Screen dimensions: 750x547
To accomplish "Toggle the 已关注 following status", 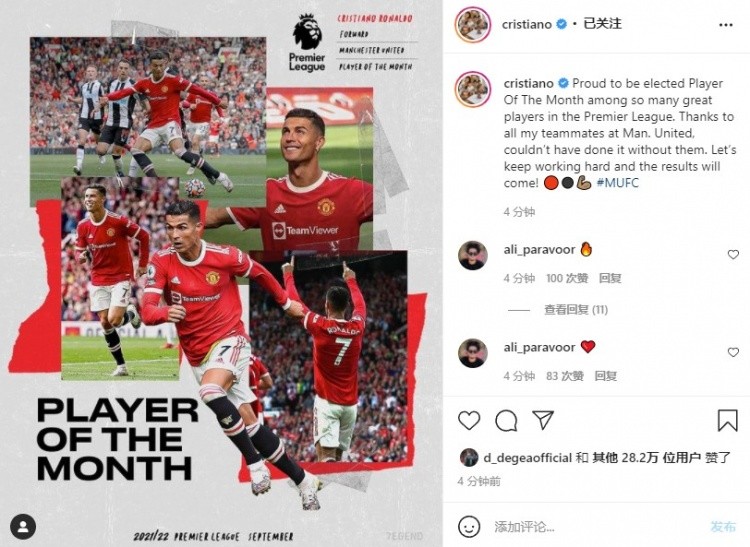I will pos(602,24).
